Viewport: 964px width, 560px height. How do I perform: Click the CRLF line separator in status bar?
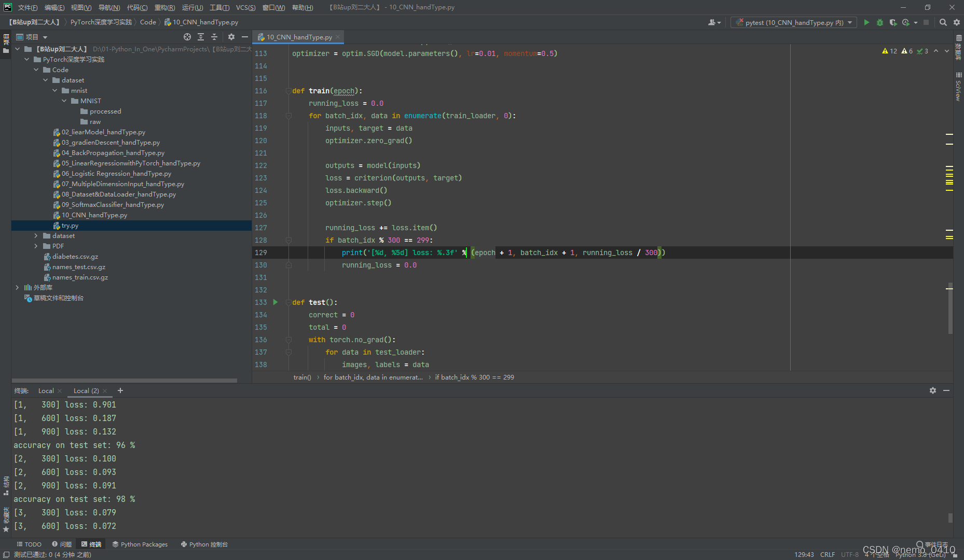pyautogui.click(x=828, y=555)
